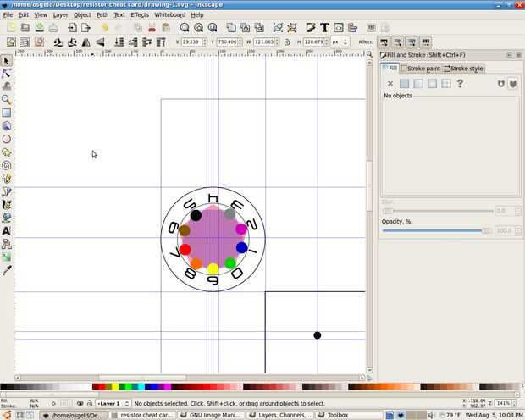Toggle second Affect rounded-corners button

397,42
